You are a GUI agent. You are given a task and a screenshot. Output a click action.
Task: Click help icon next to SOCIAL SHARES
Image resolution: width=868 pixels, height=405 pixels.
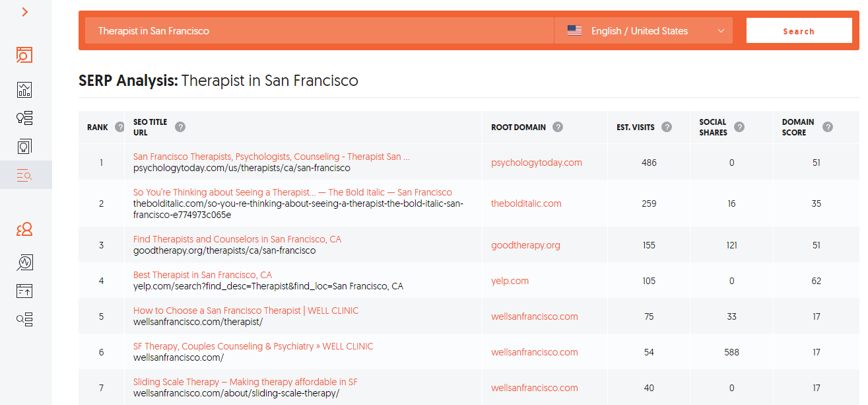(x=739, y=127)
